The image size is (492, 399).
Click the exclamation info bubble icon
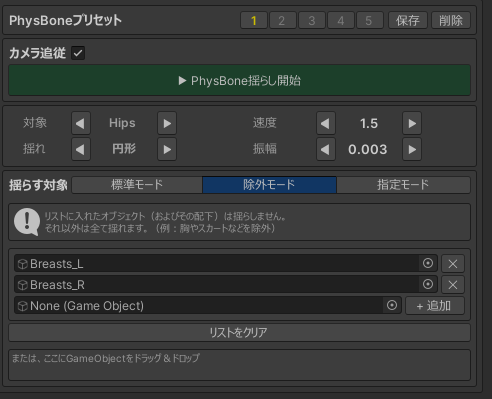point(27,222)
